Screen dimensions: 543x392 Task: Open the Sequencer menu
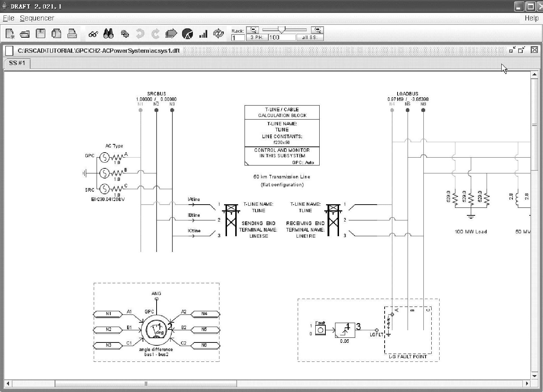click(37, 18)
